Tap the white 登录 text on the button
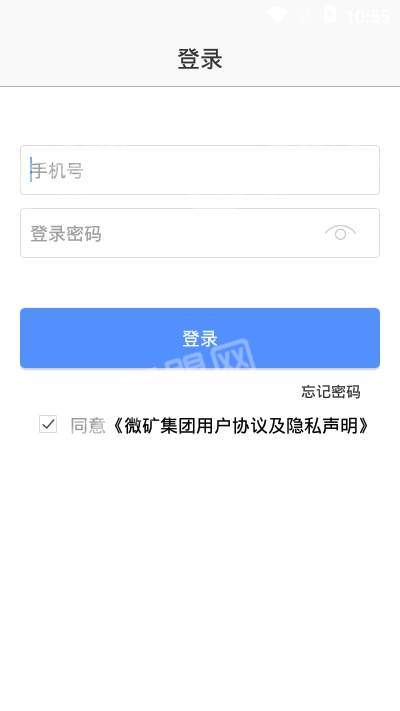Viewport: 400px width, 711px height. [x=200, y=339]
